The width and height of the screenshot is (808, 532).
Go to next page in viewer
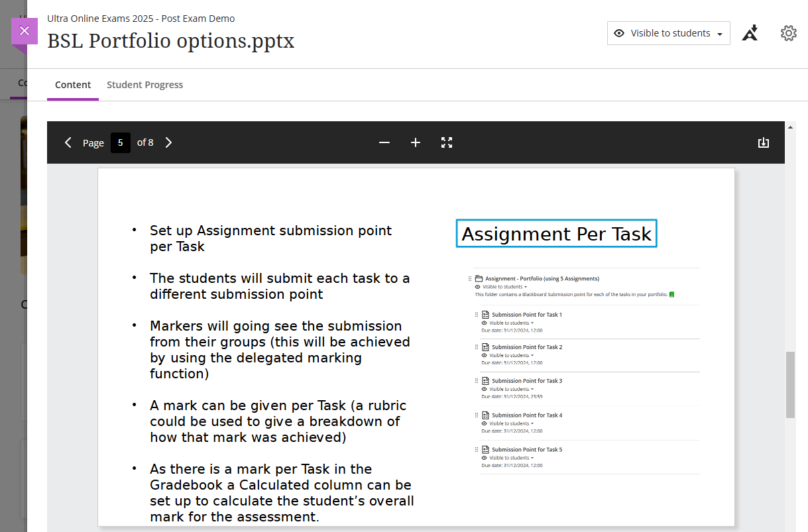168,142
